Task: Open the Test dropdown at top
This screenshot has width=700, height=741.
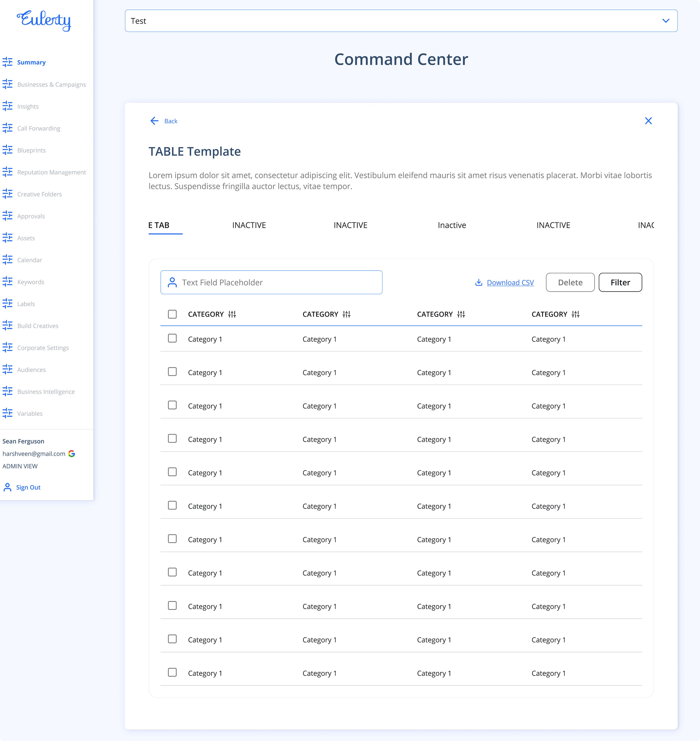Action: (665, 21)
